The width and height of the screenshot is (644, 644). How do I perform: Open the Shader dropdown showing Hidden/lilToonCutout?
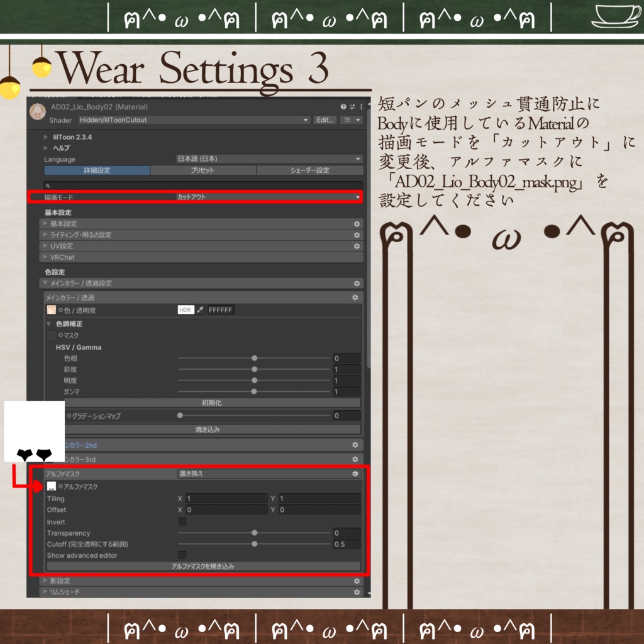[194, 120]
